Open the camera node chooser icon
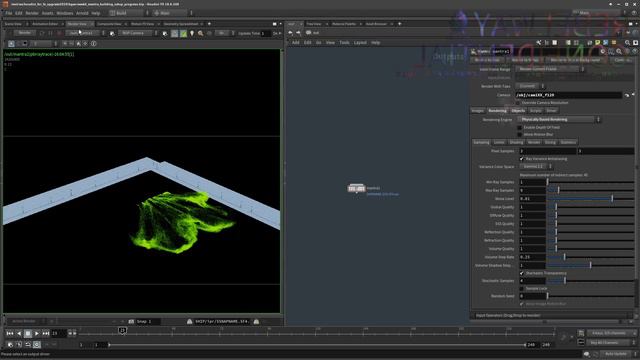This screenshot has width=640, height=360. [x=627, y=95]
